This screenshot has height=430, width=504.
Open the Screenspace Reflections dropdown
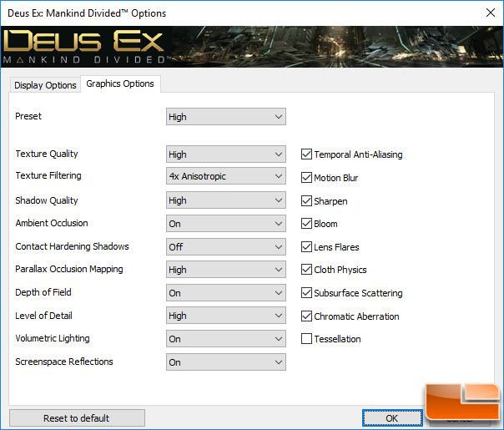[x=225, y=362]
